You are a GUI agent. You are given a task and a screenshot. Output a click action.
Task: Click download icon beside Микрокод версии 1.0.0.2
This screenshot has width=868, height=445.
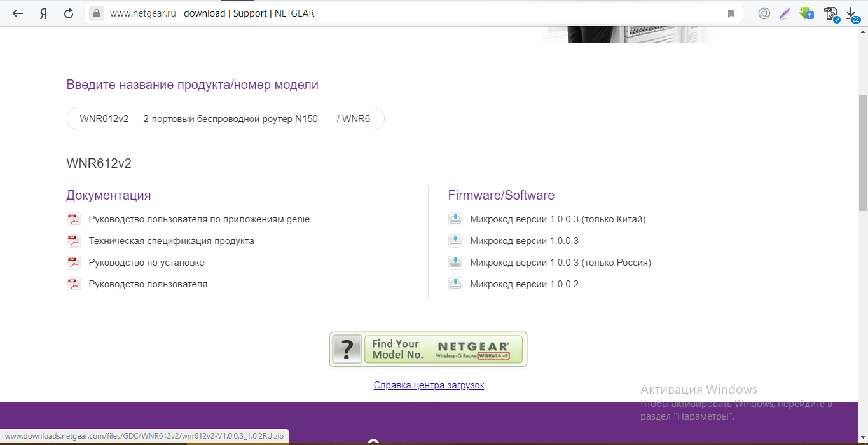point(455,284)
